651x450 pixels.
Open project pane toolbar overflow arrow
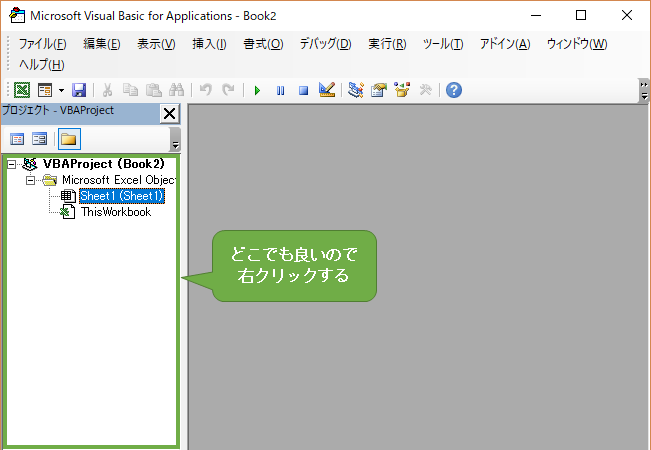176,139
